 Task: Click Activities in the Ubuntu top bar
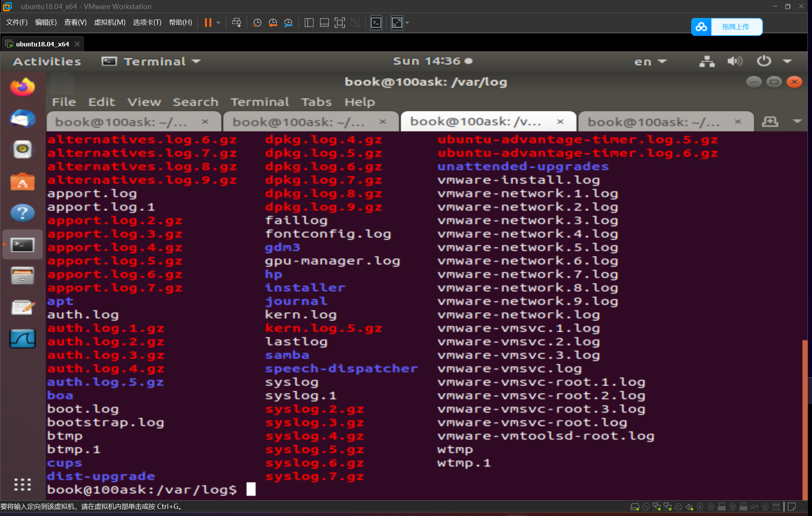[46, 61]
